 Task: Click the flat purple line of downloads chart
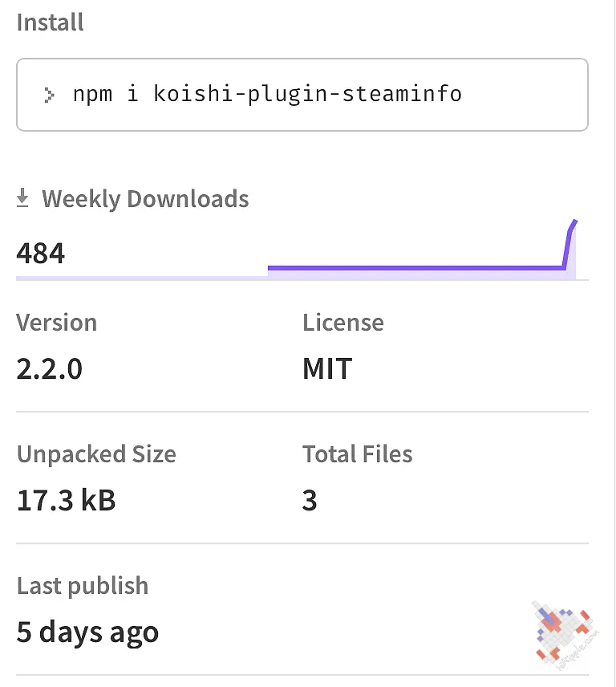tap(416, 267)
